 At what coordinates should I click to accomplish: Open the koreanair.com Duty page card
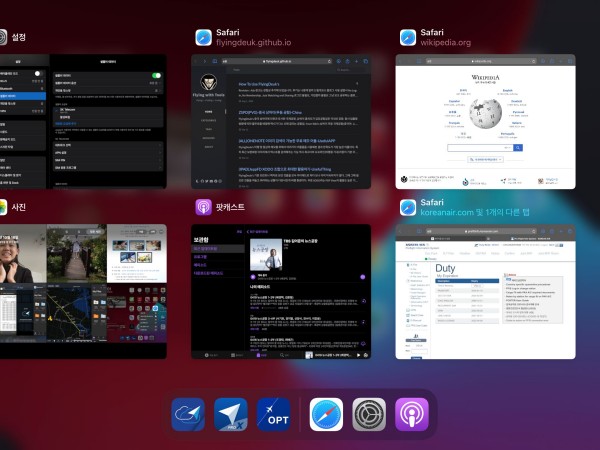click(x=486, y=291)
